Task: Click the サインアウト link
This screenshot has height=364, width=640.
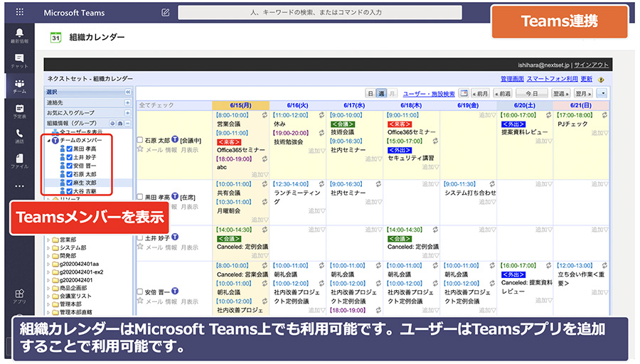Action: pyautogui.click(x=592, y=65)
